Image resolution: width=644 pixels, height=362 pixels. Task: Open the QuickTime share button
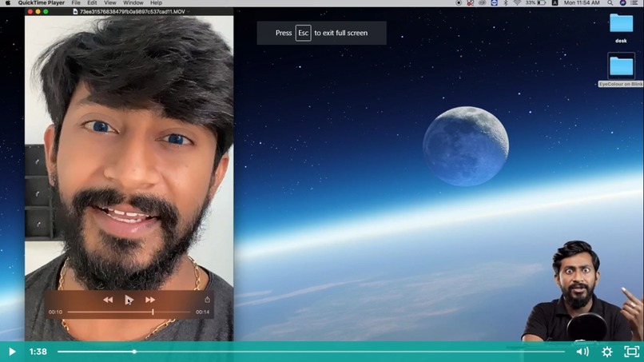tap(208, 300)
